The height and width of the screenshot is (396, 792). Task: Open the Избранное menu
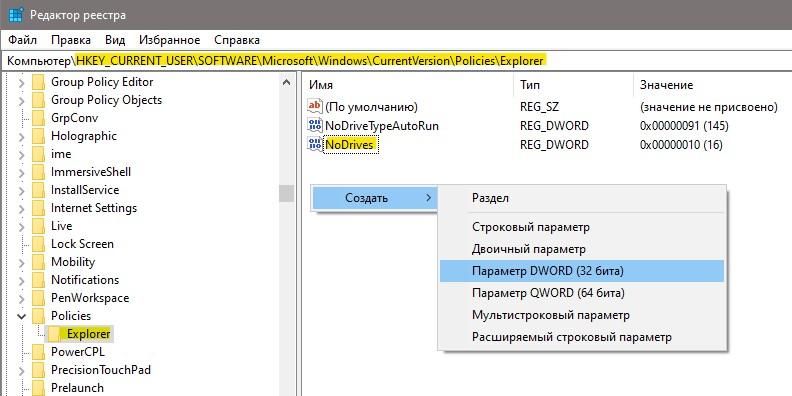pyautogui.click(x=170, y=40)
